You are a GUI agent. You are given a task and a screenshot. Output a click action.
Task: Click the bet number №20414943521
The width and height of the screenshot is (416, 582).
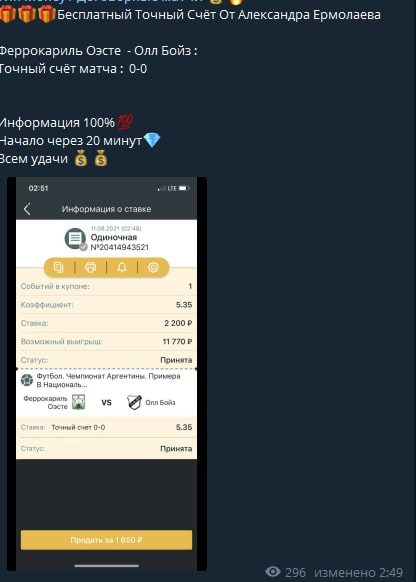(119, 247)
